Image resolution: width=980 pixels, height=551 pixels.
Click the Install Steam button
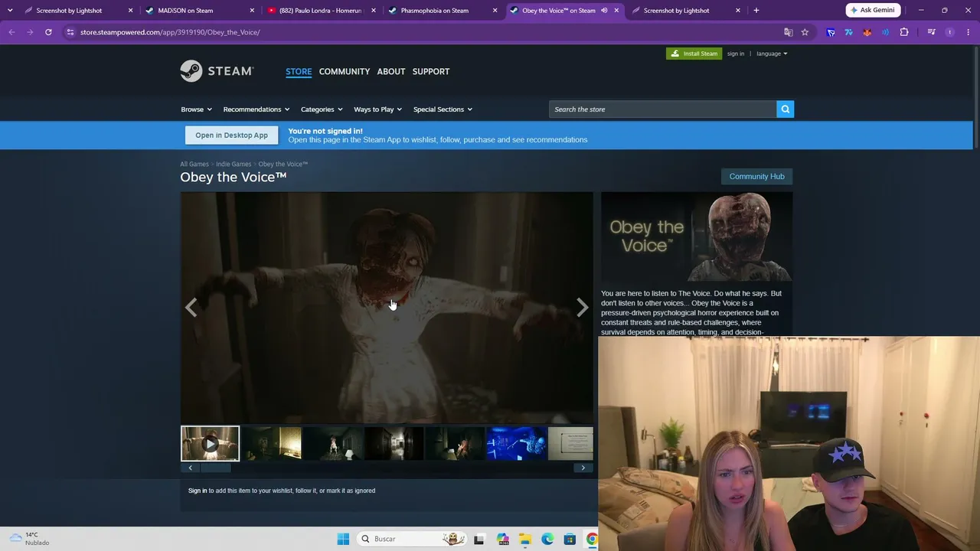tap(694, 54)
